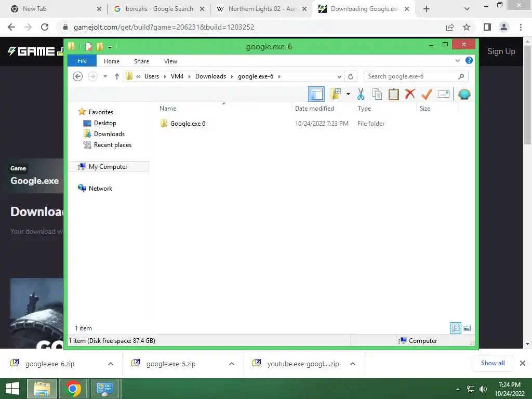Select Downloads in navigation pane
Viewport: 532px width, 399px height.
click(x=109, y=134)
